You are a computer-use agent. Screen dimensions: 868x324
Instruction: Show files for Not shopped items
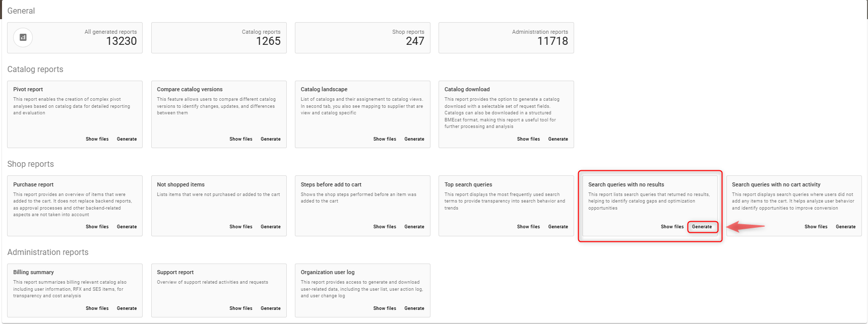(x=240, y=227)
